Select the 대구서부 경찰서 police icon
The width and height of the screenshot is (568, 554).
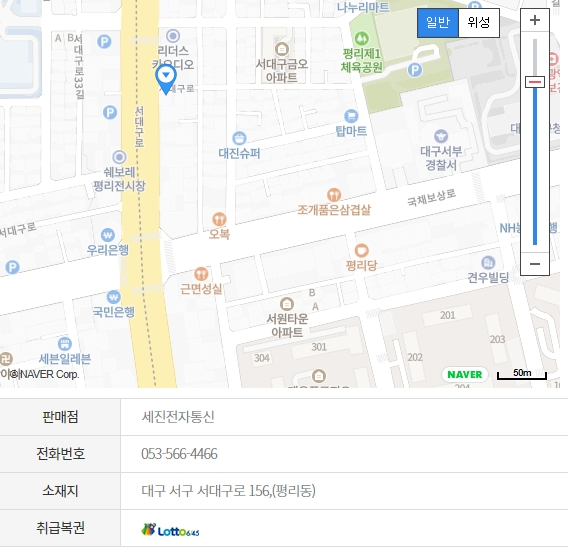click(441, 136)
